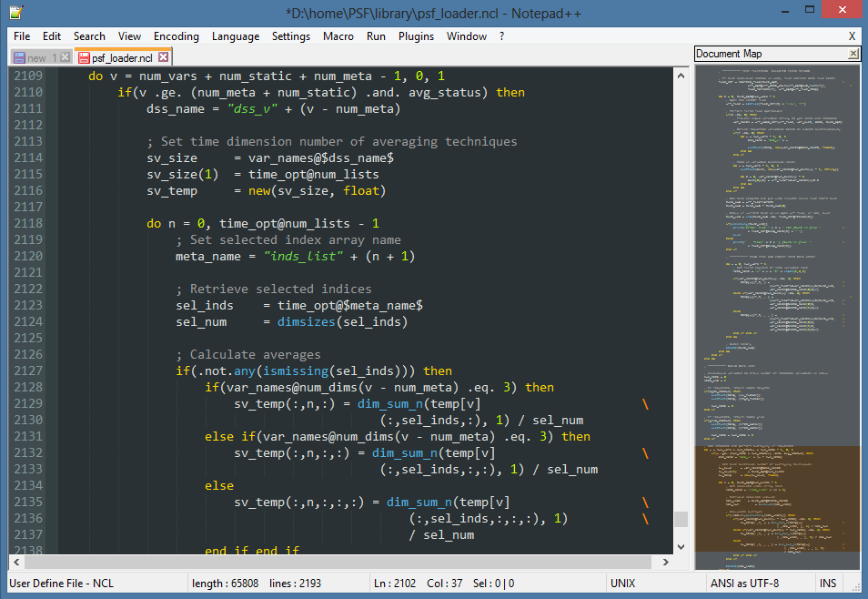
Task: Close the 'new 1' tab
Action: pyautogui.click(x=65, y=57)
